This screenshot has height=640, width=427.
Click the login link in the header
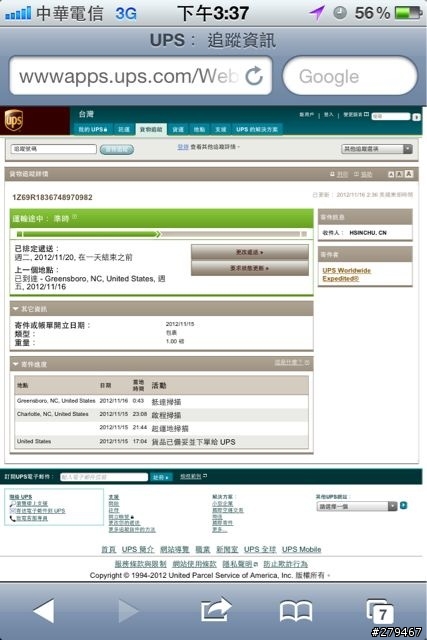click(x=329, y=115)
